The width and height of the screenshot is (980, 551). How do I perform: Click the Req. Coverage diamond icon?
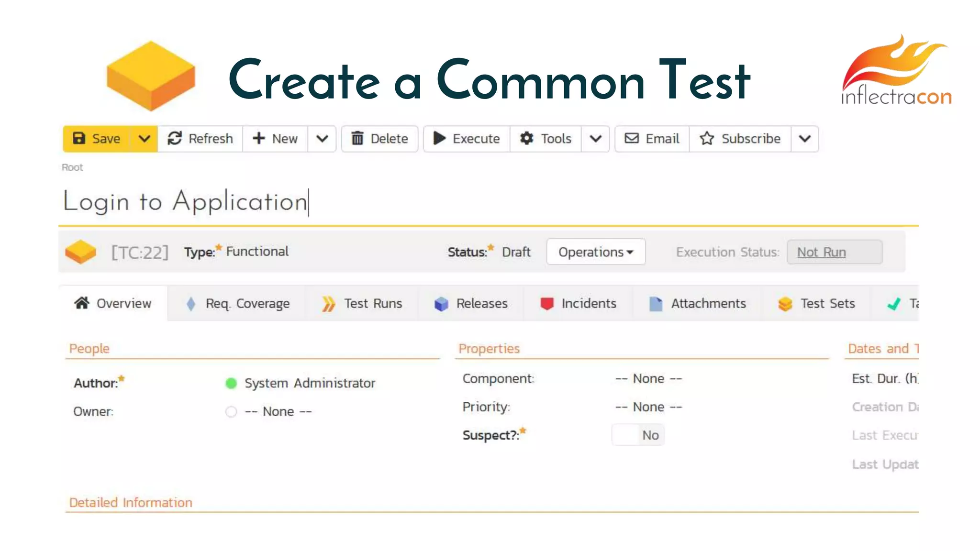pyautogui.click(x=191, y=304)
